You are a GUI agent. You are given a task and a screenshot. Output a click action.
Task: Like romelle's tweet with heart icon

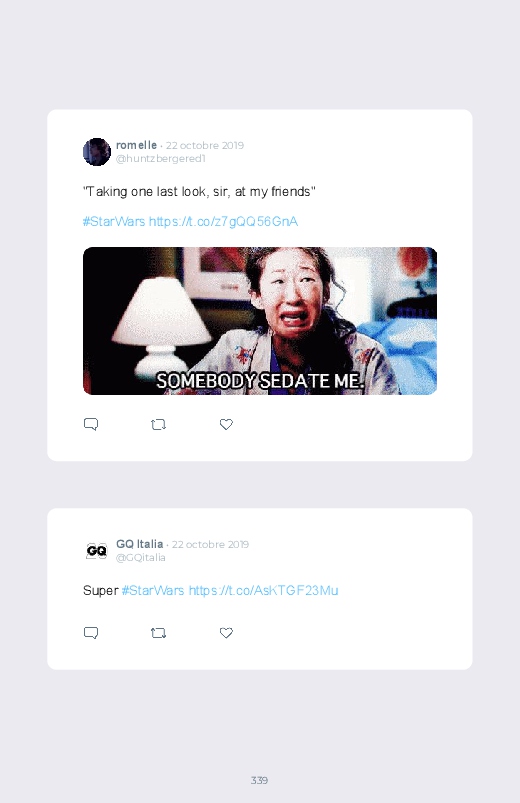coord(226,424)
